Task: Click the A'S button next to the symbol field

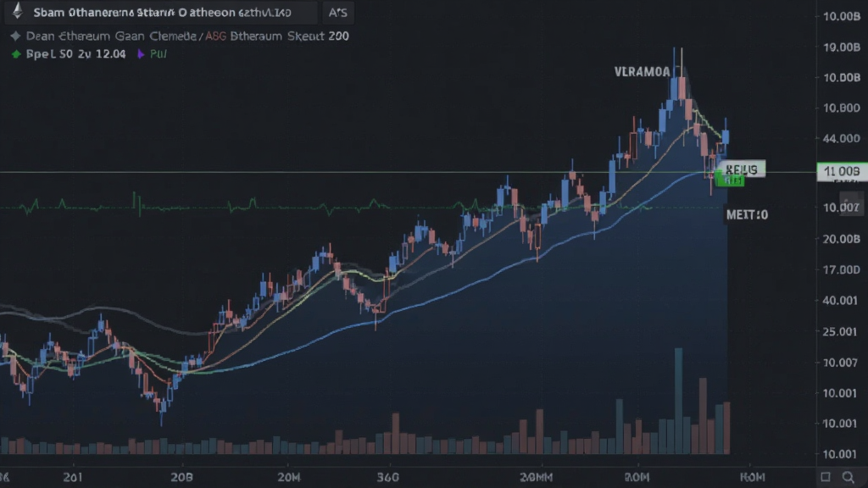Action: [337, 12]
